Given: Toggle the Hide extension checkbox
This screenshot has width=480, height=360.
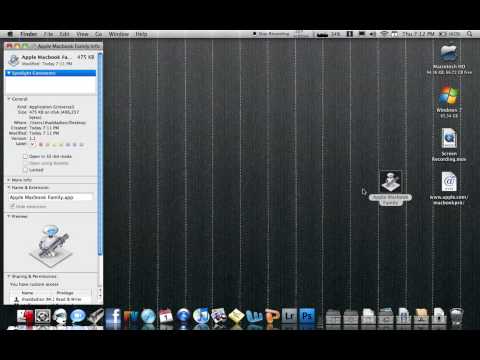Looking at the screenshot, I should click(x=12, y=206).
